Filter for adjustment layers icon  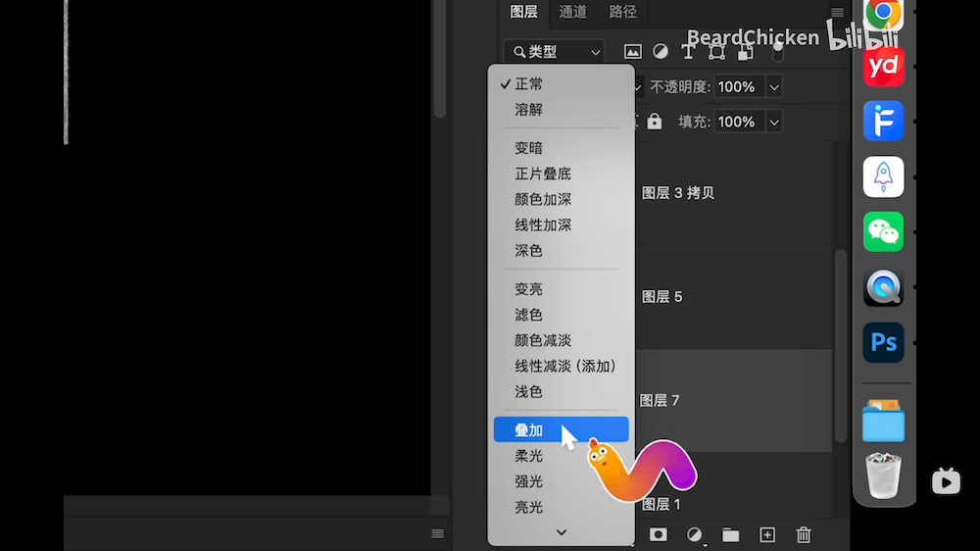(661, 52)
